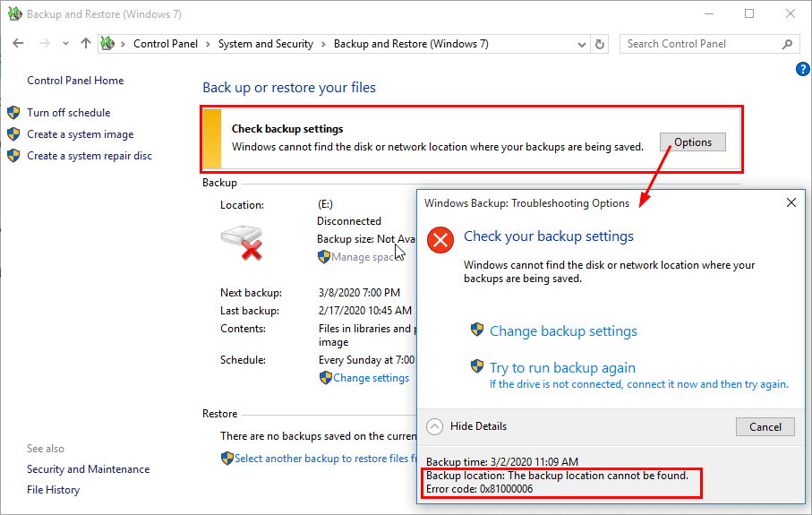Choose Change backup settings option
The width and height of the screenshot is (812, 515).
click(x=563, y=331)
